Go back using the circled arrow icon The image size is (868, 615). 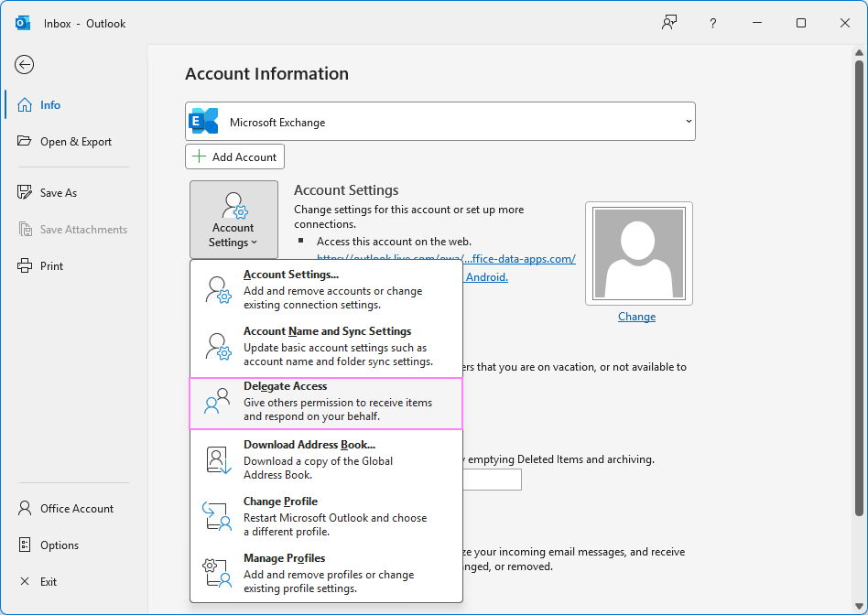tap(25, 65)
